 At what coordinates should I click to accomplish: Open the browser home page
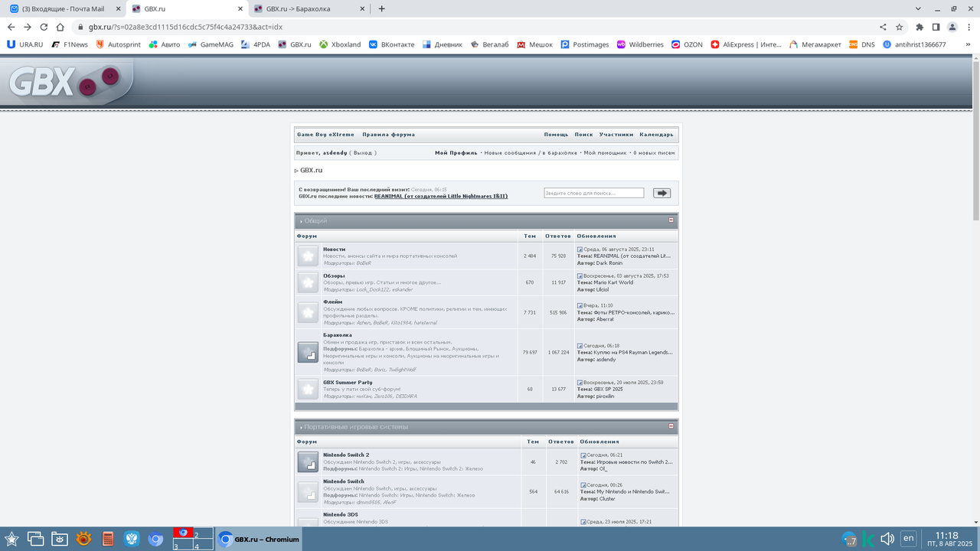pos(60,27)
